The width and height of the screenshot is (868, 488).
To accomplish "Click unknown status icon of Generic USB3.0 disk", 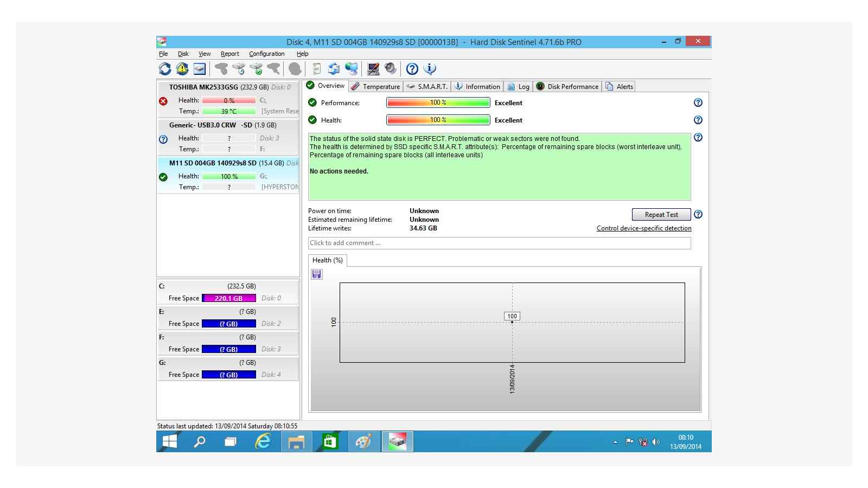I will tap(163, 139).
